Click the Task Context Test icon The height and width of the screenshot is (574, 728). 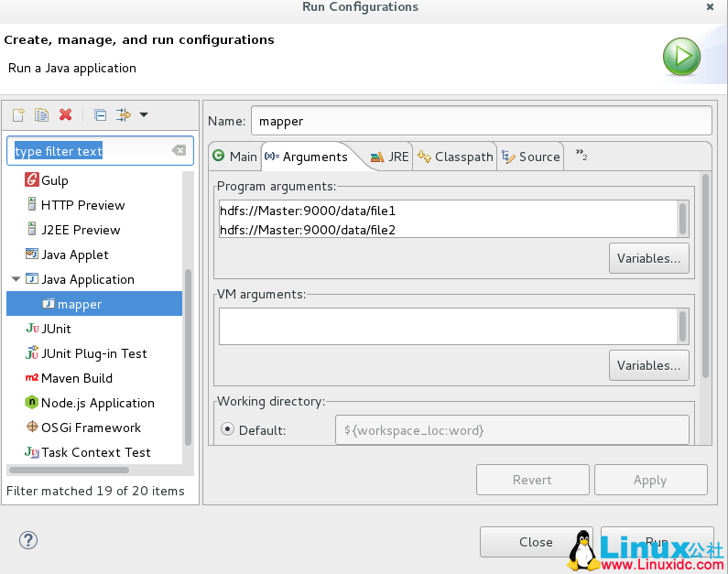[x=32, y=451]
